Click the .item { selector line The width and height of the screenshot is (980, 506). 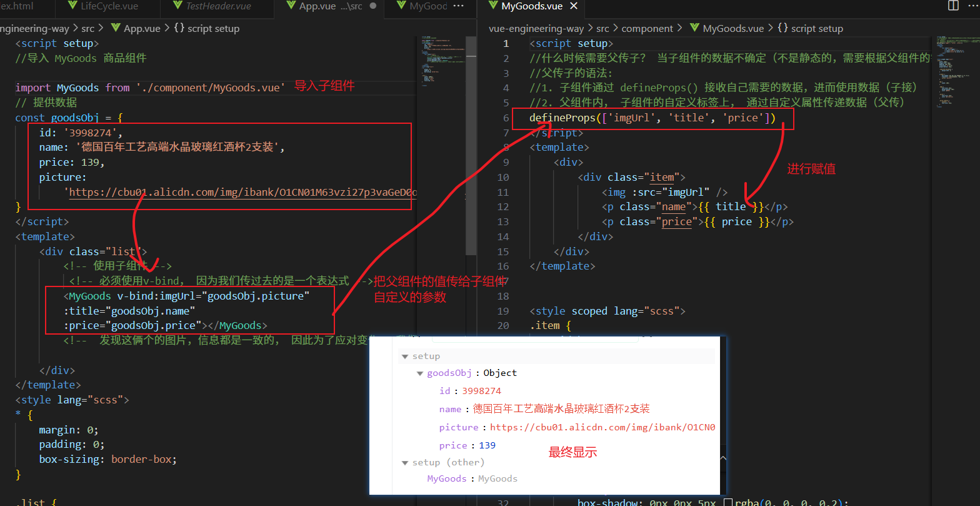pos(550,325)
